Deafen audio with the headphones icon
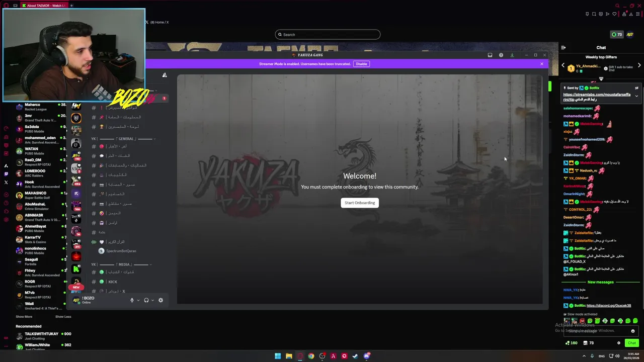 [146, 300]
